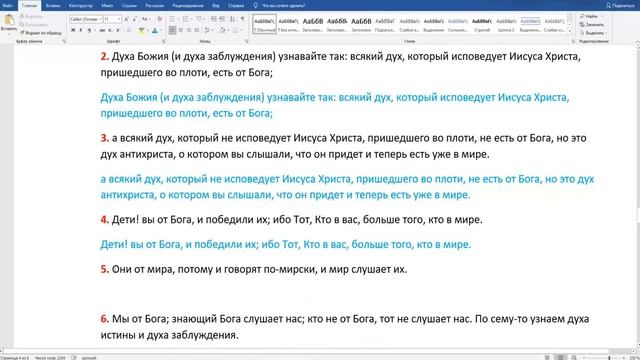Apply yellow text highlight color

(x=141, y=31)
